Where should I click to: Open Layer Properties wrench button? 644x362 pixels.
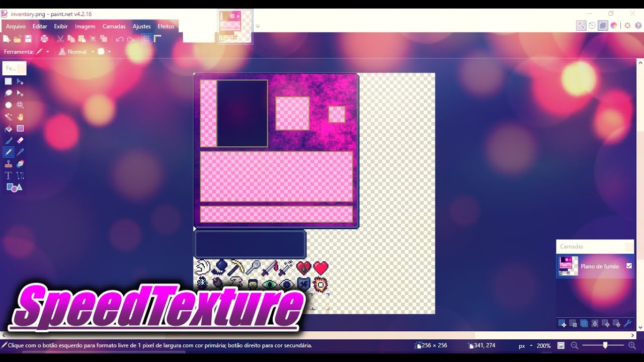point(627,323)
